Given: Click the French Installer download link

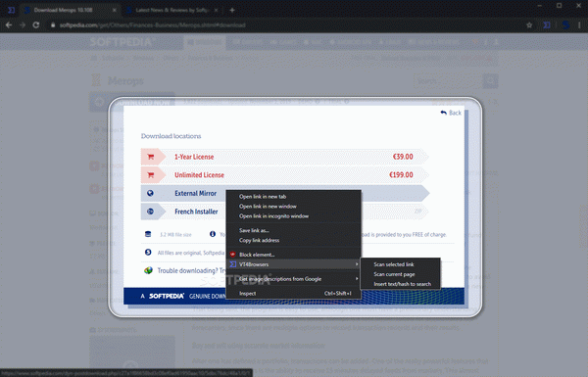Looking at the screenshot, I should click(x=196, y=212).
